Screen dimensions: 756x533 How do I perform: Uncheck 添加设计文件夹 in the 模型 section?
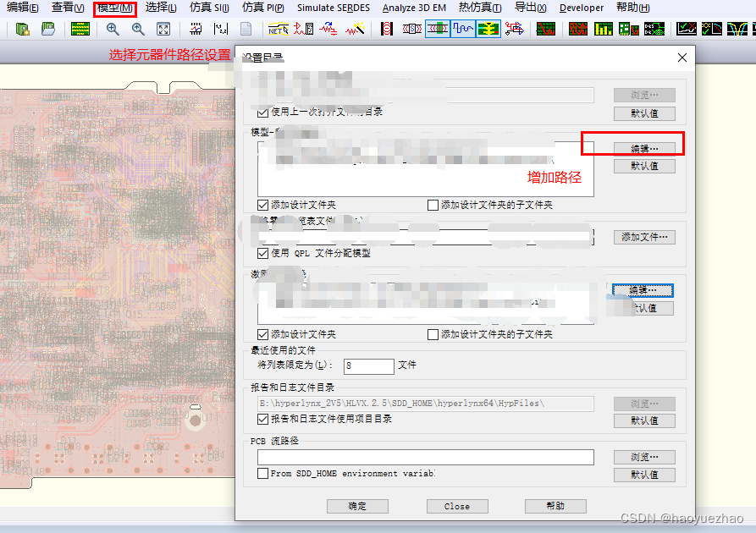click(x=262, y=206)
